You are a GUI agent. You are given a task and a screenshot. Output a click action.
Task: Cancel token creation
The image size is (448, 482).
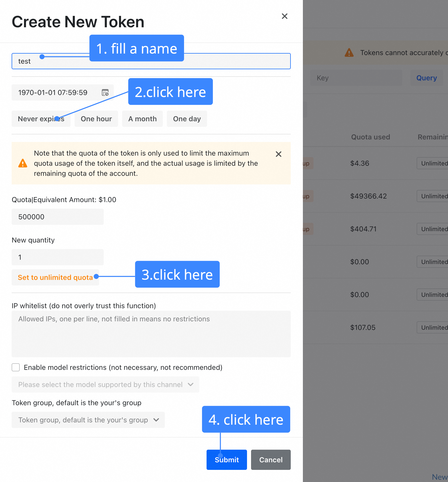[x=271, y=460]
